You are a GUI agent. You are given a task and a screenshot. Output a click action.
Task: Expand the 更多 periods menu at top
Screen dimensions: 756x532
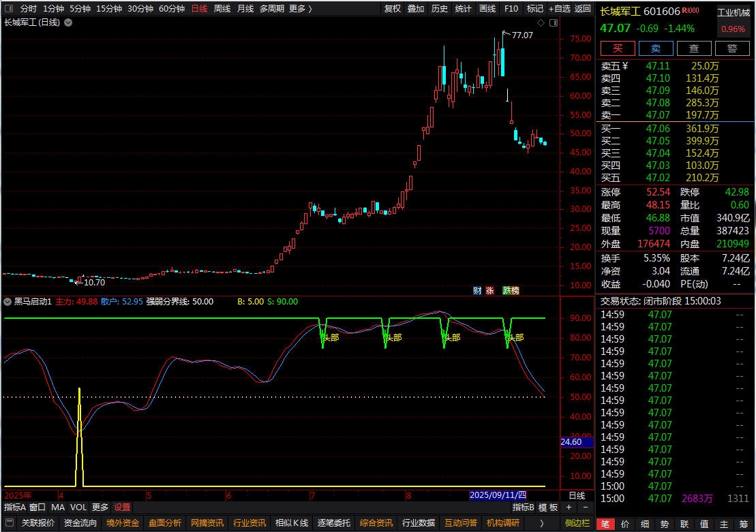301,8
